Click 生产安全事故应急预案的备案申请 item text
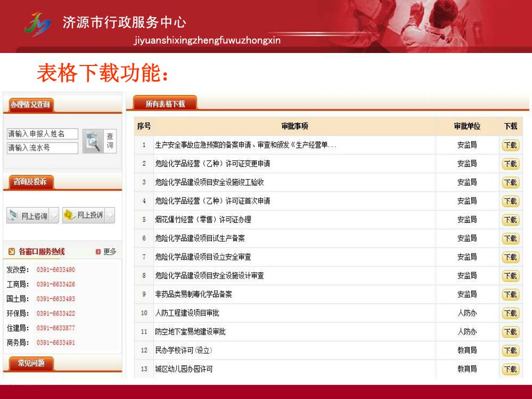Screen dimensions: 532x399 tap(246, 145)
